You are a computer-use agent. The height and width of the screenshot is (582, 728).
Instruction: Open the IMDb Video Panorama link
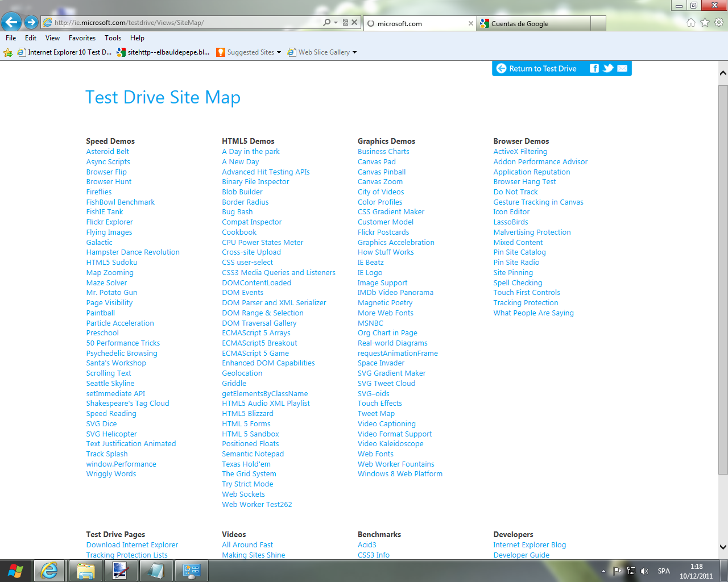tap(395, 293)
